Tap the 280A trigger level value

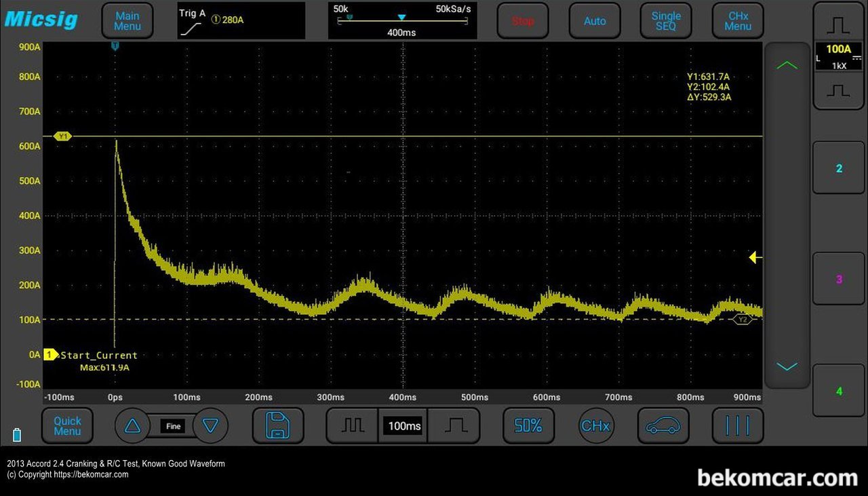(x=233, y=20)
